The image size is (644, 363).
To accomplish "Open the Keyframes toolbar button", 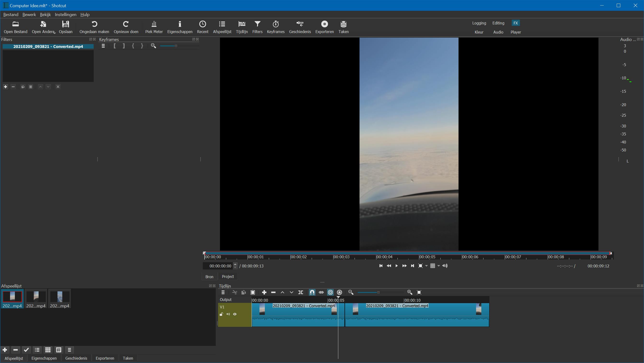I will tap(276, 27).
